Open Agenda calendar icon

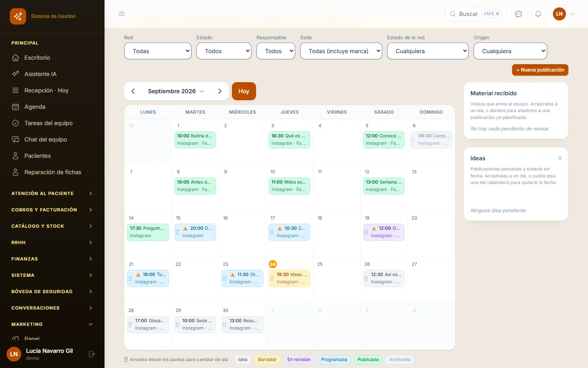click(16, 107)
